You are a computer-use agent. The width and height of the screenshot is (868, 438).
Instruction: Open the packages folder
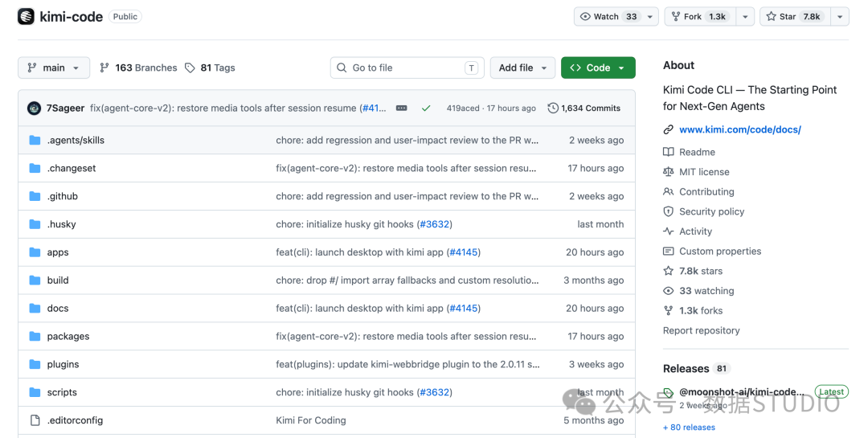tap(68, 336)
